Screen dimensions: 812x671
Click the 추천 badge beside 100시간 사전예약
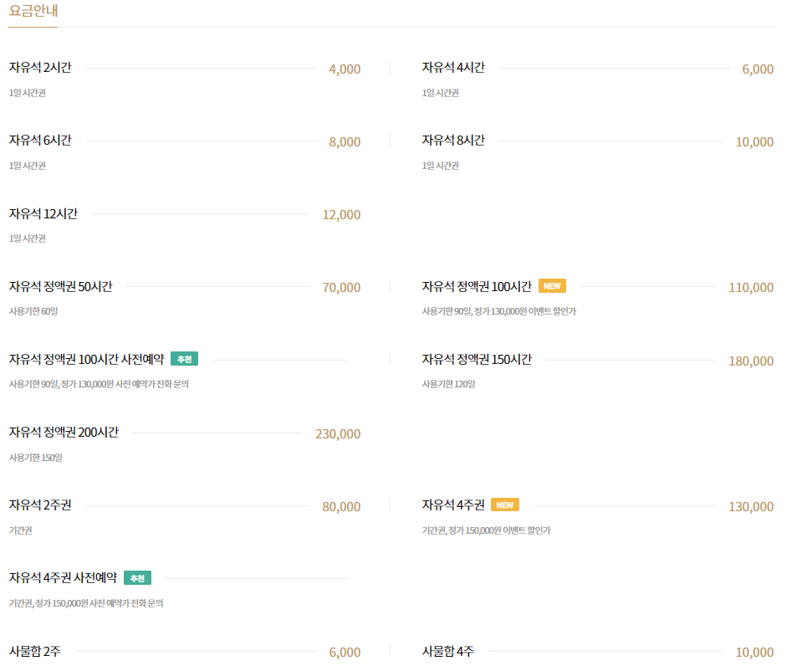(x=184, y=359)
